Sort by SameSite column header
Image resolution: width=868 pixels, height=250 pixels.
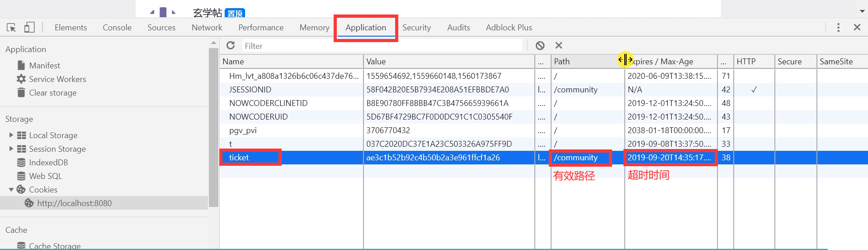pyautogui.click(x=842, y=61)
